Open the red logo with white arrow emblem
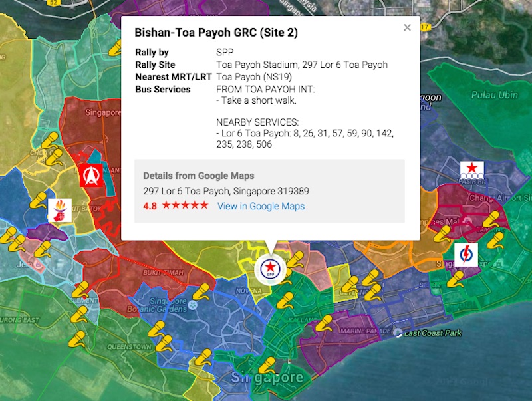 click(x=90, y=176)
